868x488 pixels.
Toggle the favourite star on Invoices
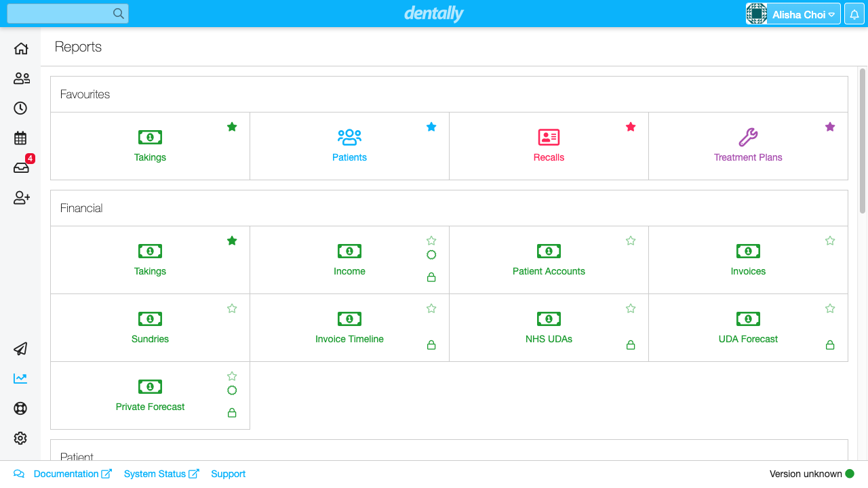(830, 241)
